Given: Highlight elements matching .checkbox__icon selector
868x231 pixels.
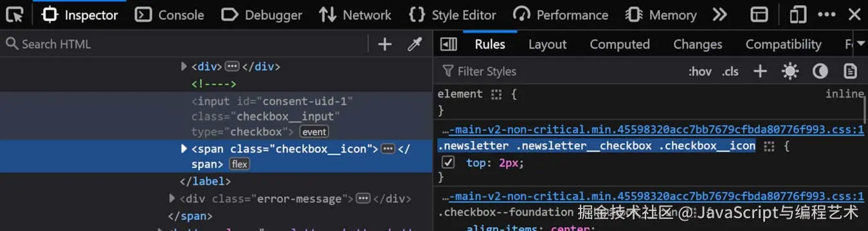Looking at the screenshot, I should 769,146.
